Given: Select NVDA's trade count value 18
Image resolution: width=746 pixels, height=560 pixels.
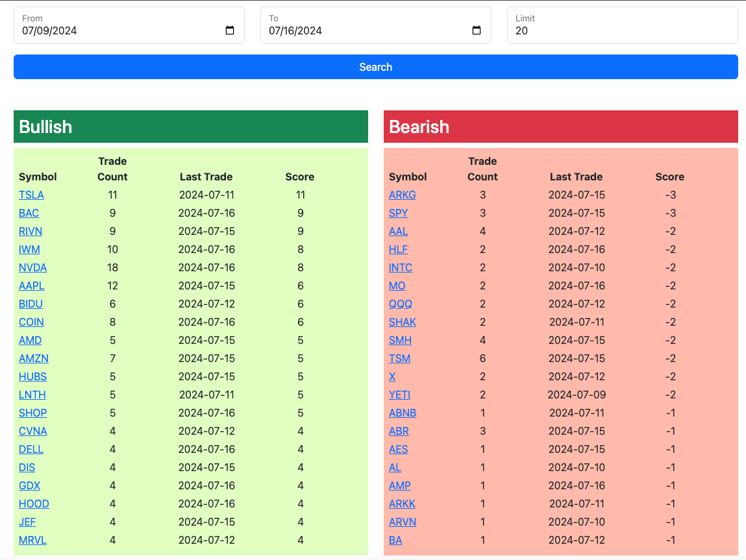Looking at the screenshot, I should [x=113, y=267].
